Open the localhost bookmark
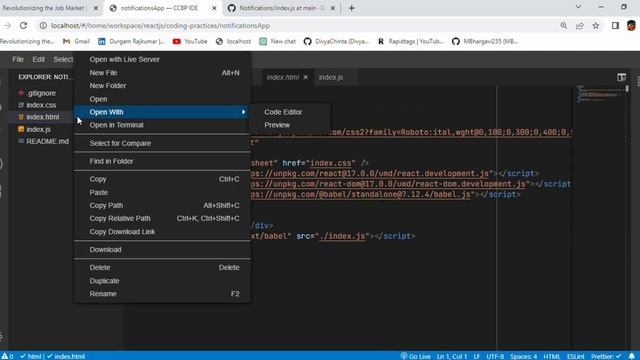The height and width of the screenshot is (360, 640). click(233, 41)
